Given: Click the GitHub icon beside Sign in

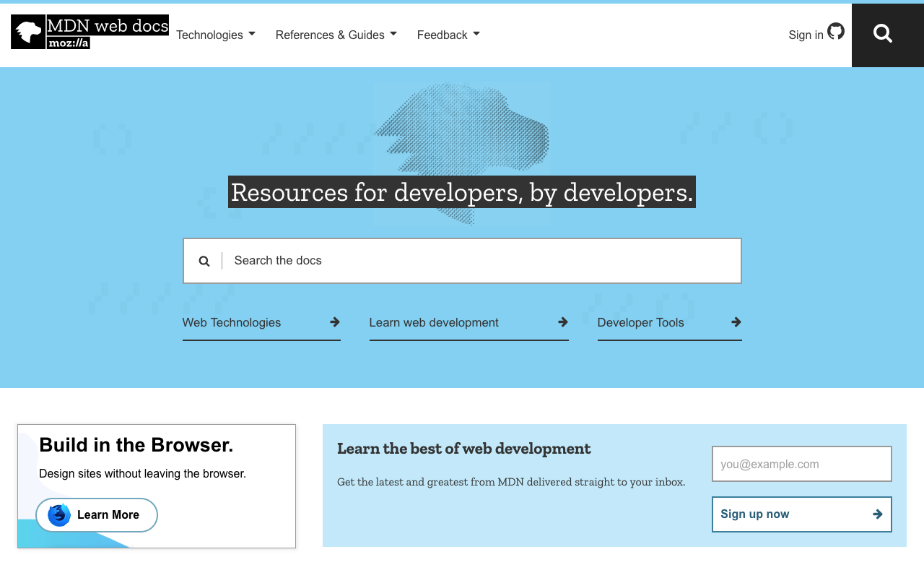Looking at the screenshot, I should [x=836, y=31].
